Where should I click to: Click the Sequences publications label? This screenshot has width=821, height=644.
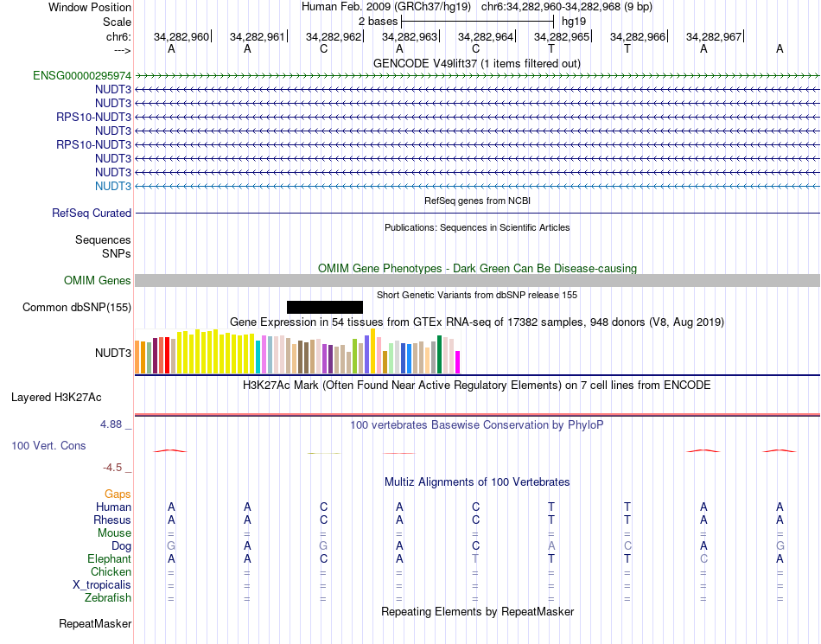pos(103,239)
